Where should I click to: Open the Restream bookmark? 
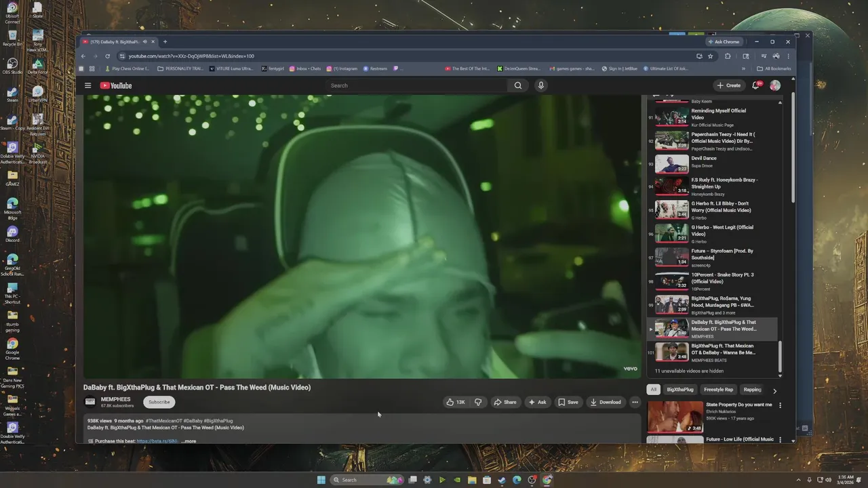point(375,68)
